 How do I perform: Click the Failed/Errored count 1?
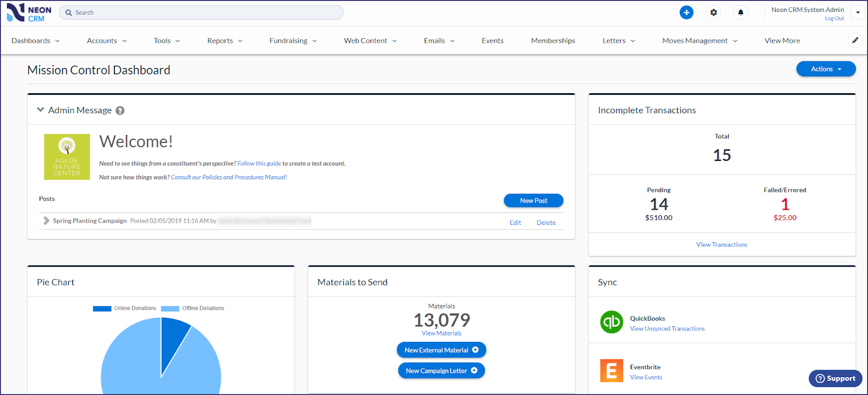pyautogui.click(x=785, y=204)
